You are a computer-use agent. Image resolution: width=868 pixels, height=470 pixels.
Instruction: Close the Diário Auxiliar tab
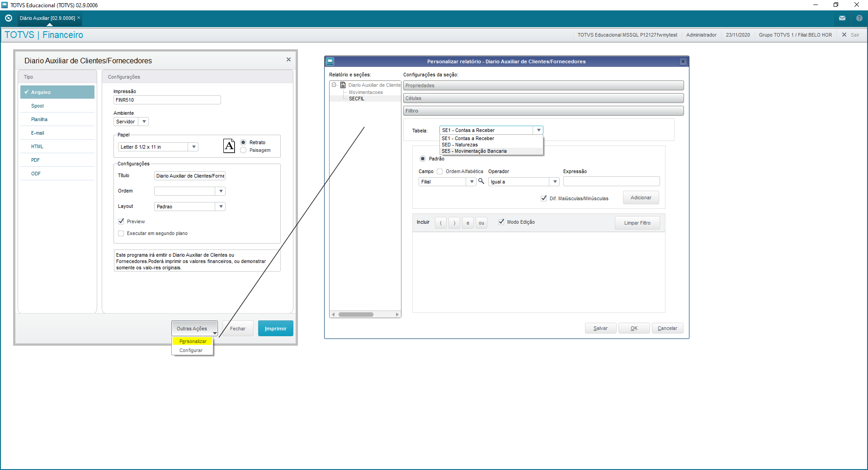click(79, 18)
